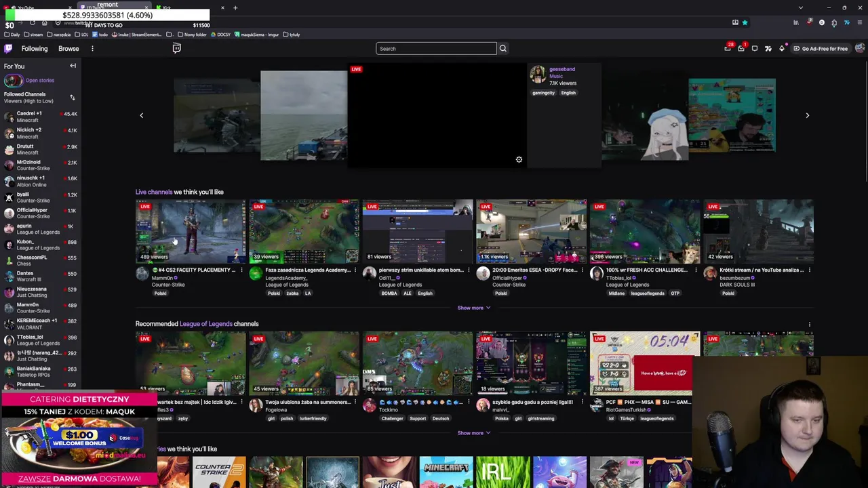Open options for TTobias_lol stream card
This screenshot has width=868, height=488.
pos(695,270)
